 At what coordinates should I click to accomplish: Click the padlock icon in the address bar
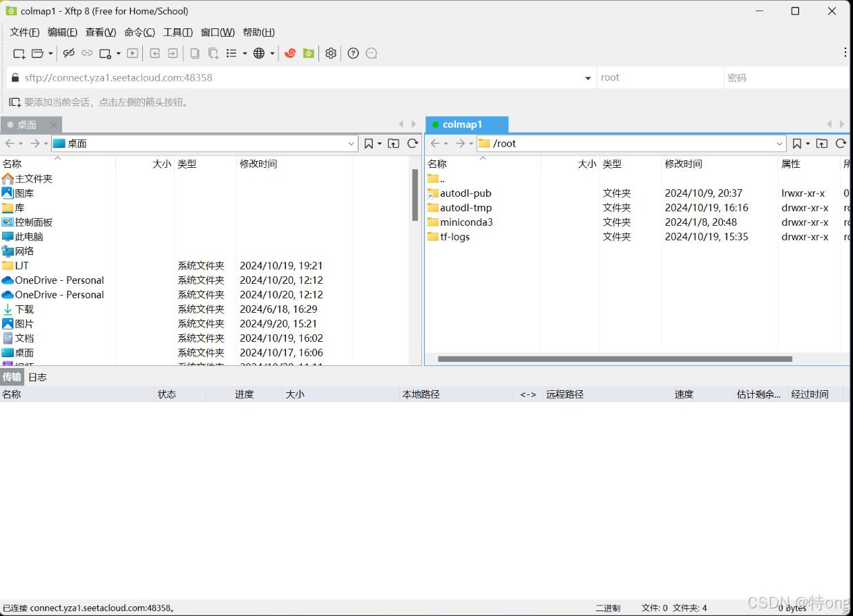coord(15,77)
